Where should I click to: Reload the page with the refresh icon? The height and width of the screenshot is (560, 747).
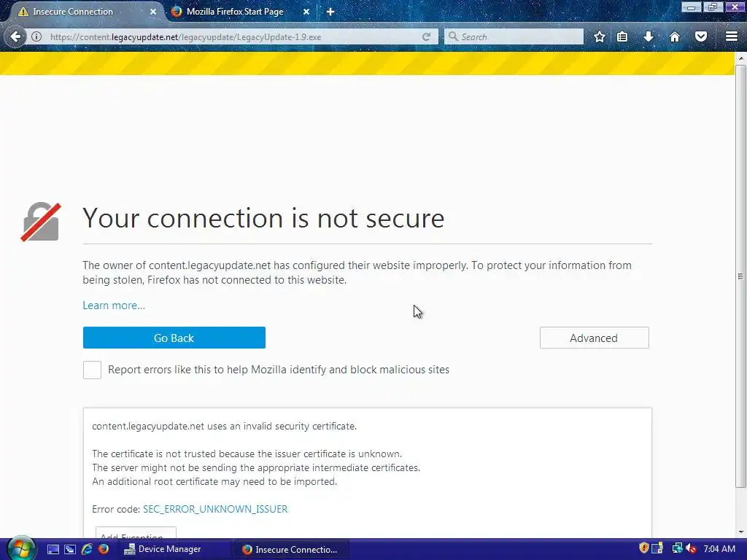click(x=426, y=36)
